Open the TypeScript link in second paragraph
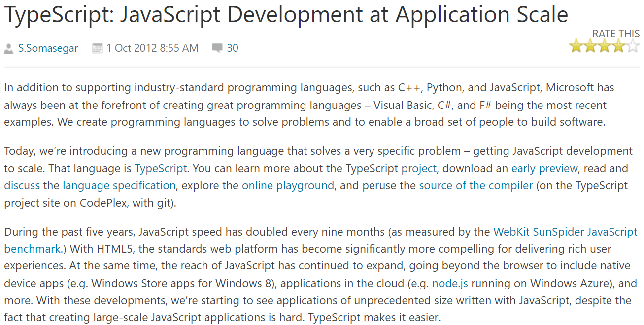Viewport: 644px width, 325px height. click(161, 169)
